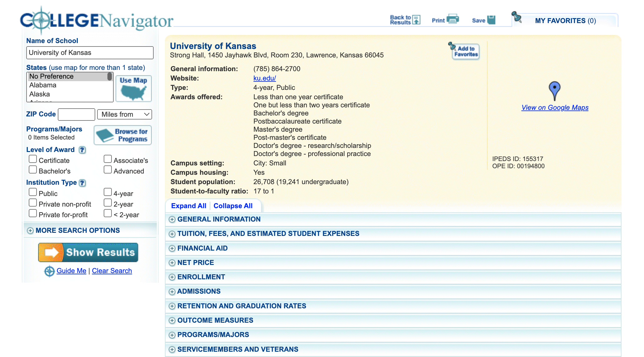Add University of Kansas to Favorites
Viewport: 644px width, 357px height.
click(464, 51)
